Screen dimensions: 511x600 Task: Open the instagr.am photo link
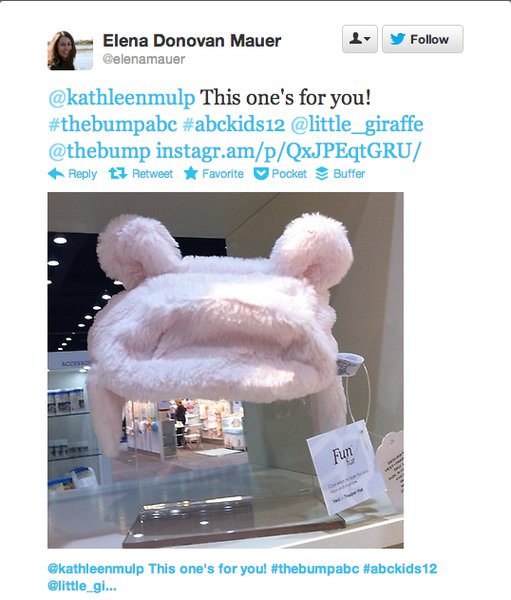[288, 152]
